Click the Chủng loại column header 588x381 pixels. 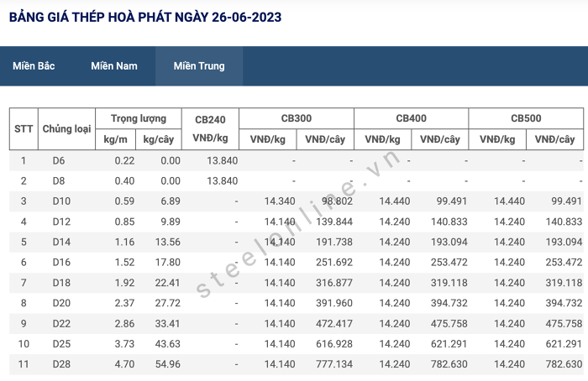point(66,129)
